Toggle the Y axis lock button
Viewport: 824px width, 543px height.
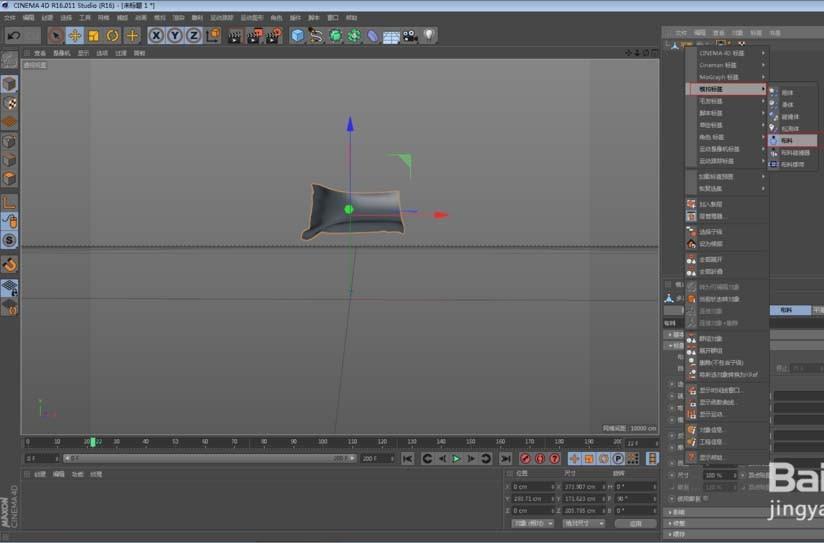pyautogui.click(x=174, y=36)
